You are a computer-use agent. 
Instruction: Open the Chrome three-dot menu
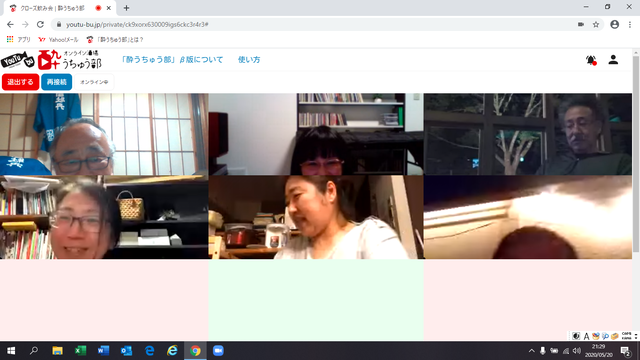[630, 24]
